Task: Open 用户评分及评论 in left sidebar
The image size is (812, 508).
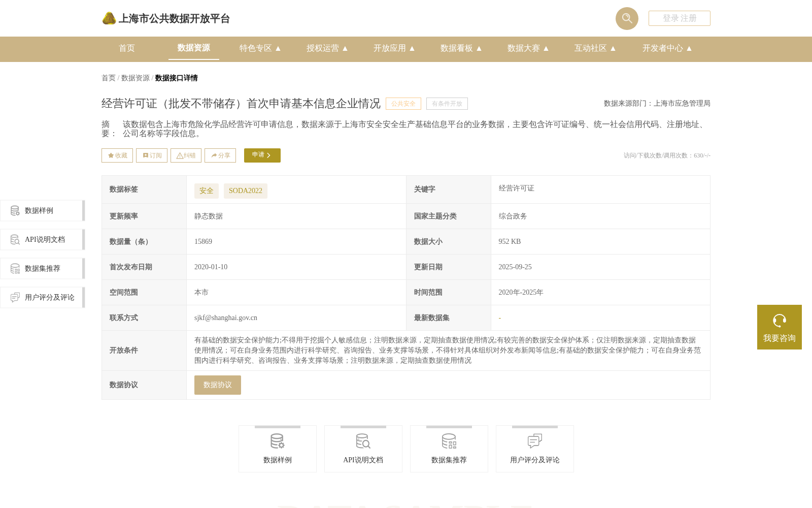Action: [43, 298]
